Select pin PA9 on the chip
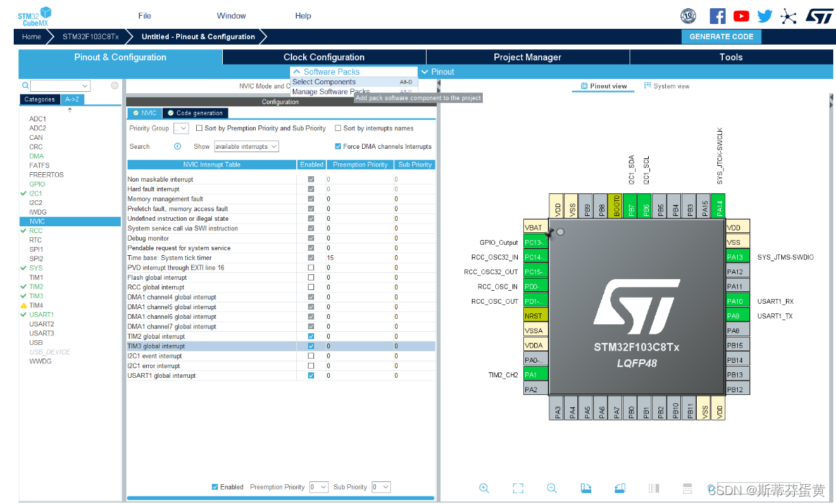836x504 pixels. click(738, 316)
